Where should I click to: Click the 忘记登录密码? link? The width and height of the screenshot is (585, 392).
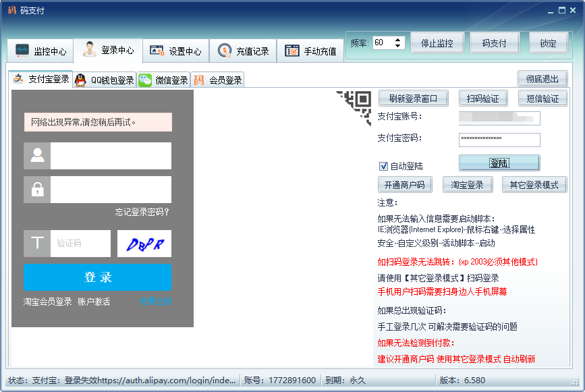(142, 212)
